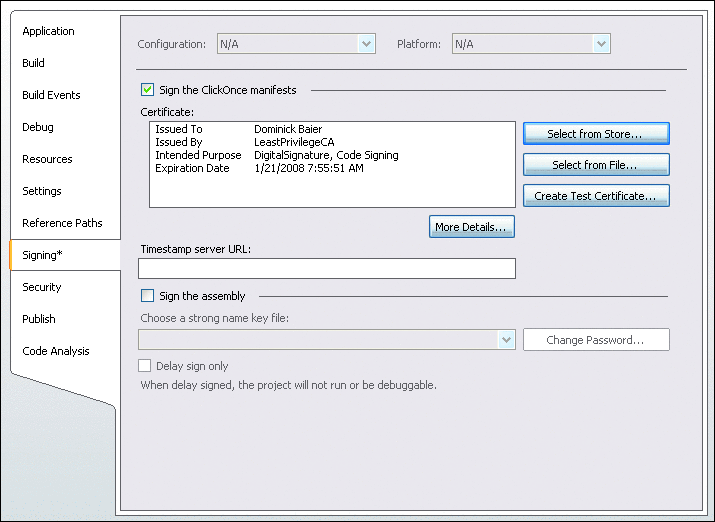Click the Dominick Baier issued-to value

click(x=288, y=129)
